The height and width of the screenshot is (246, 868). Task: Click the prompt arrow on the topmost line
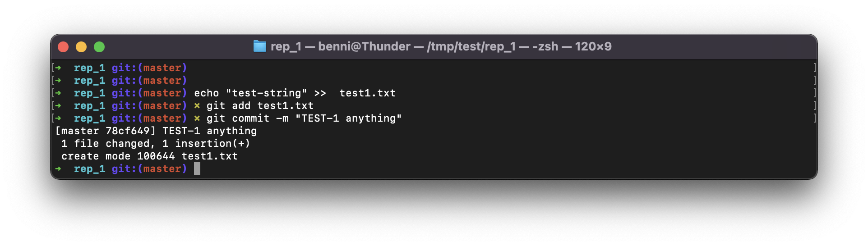(58, 68)
